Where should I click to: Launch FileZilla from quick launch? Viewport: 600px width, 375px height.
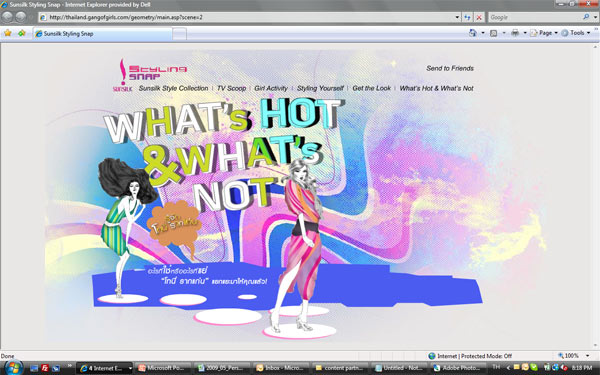pyautogui.click(x=45, y=368)
